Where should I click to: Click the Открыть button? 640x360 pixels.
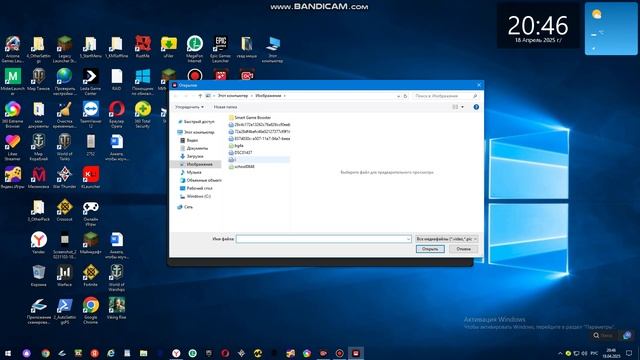[x=430, y=249]
